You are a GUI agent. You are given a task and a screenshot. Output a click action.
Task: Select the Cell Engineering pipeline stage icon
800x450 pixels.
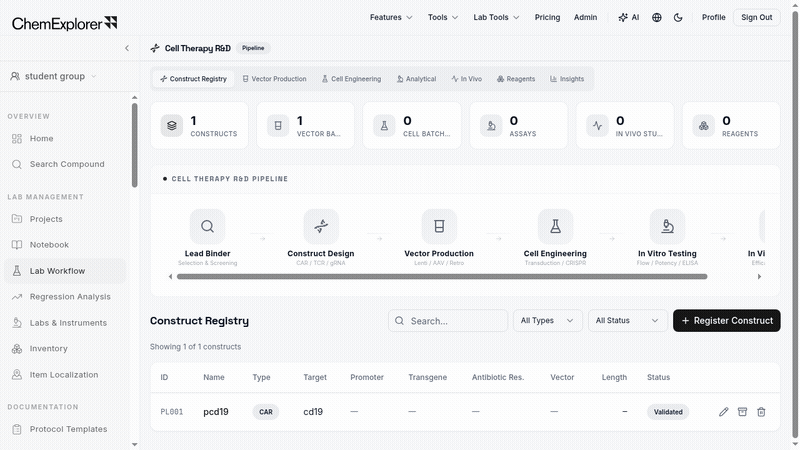pos(555,226)
